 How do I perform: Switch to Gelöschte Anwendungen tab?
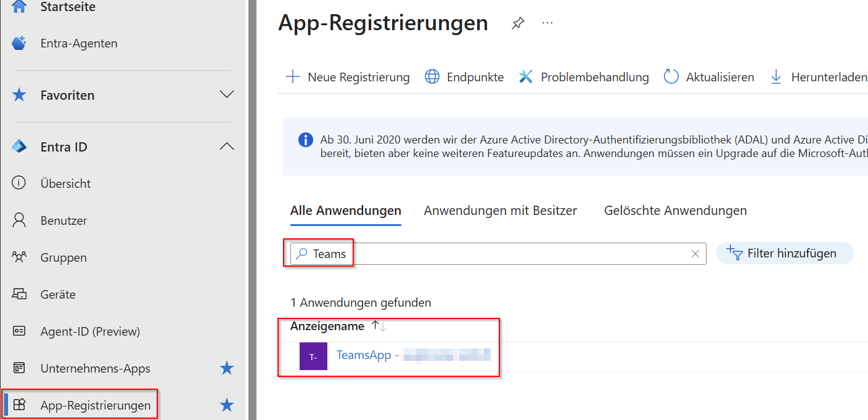(676, 211)
